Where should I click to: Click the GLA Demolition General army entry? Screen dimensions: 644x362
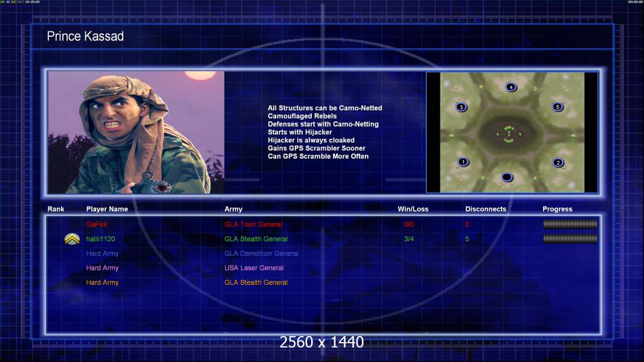click(x=261, y=253)
